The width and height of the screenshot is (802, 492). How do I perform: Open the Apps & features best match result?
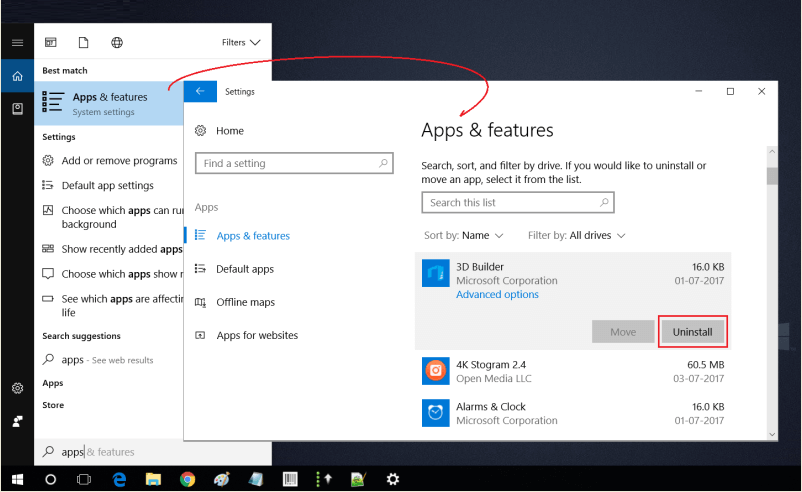(109, 104)
